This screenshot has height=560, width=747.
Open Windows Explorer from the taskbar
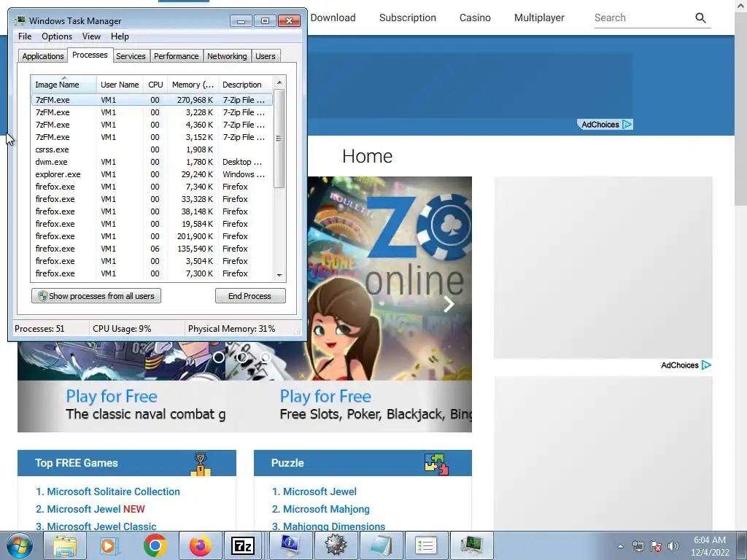tap(65, 545)
